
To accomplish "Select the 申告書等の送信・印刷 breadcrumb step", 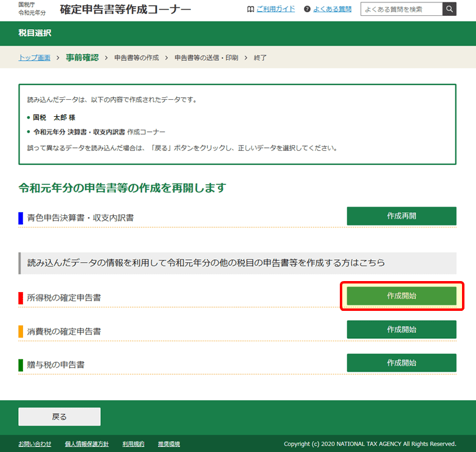I will 207,58.
